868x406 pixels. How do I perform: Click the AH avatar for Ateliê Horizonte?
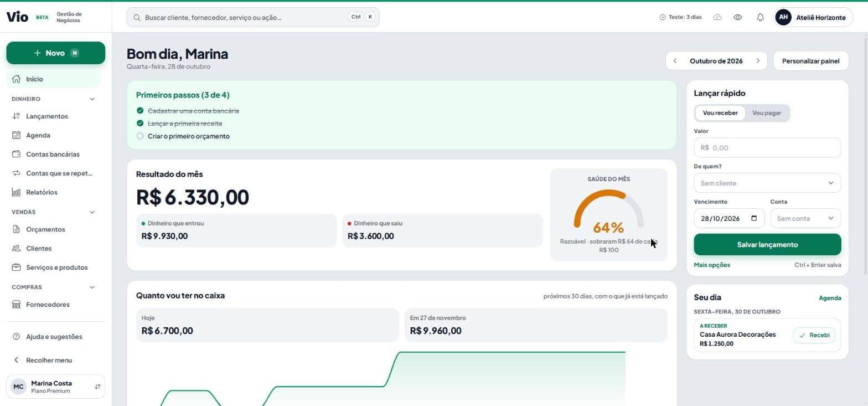coord(783,17)
